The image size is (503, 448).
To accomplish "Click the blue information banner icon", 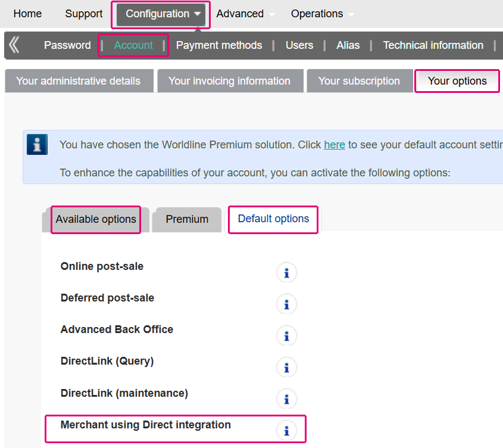I will 38,145.
